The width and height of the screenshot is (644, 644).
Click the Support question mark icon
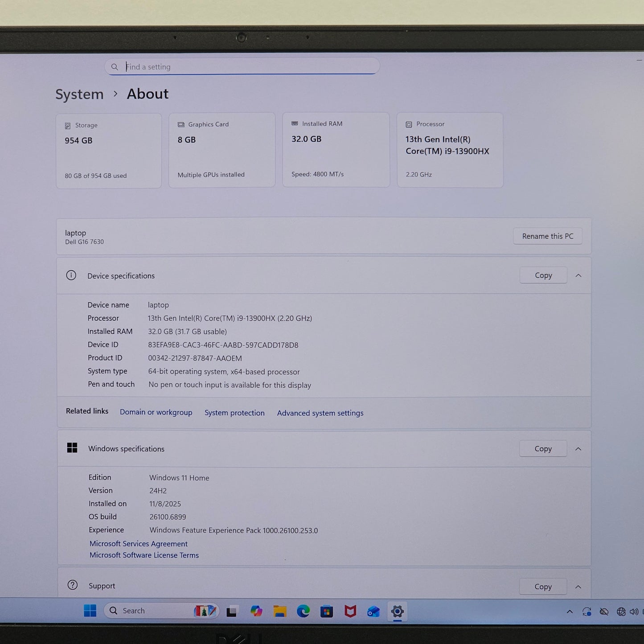[x=72, y=585]
